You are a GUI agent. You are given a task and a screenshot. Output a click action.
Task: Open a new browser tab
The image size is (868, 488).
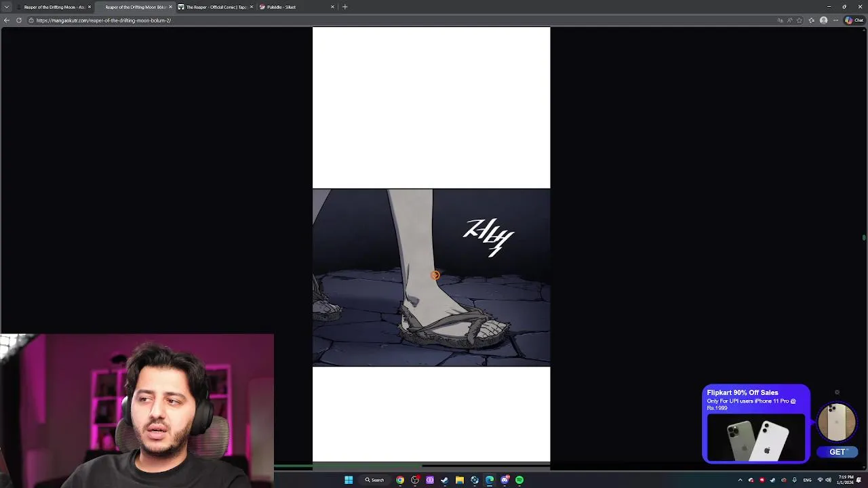point(344,7)
